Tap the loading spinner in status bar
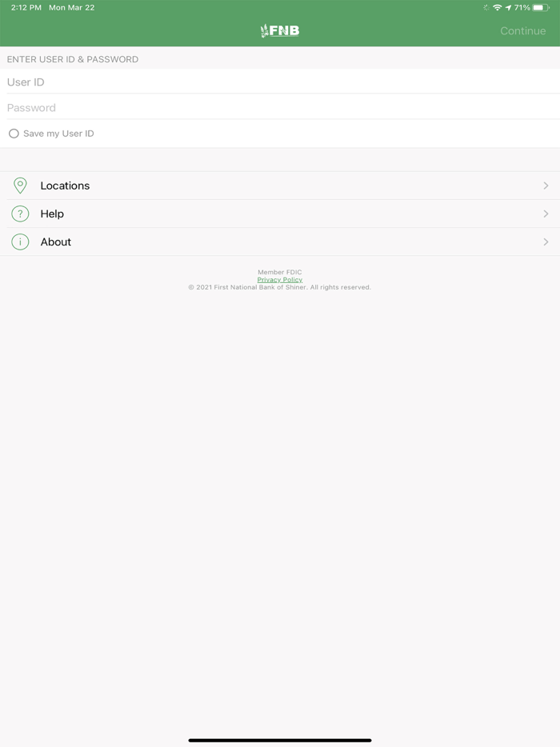Viewport: 560px width, 747px height. (486, 8)
